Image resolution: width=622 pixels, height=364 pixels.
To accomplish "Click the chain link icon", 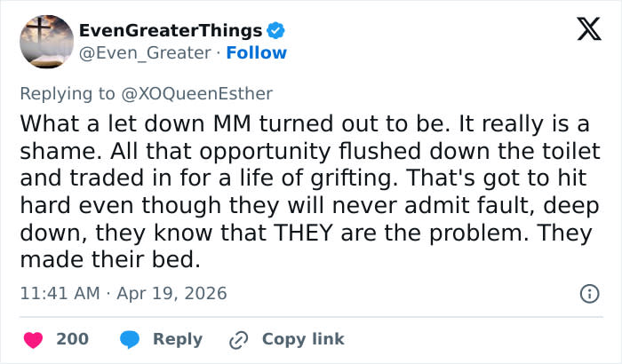I will pos(237,339).
